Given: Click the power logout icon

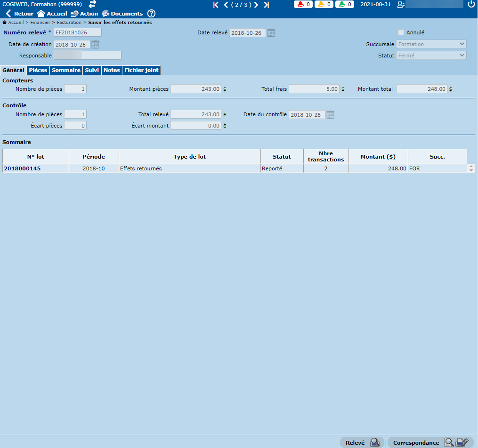Looking at the screenshot, I should pos(471,4).
